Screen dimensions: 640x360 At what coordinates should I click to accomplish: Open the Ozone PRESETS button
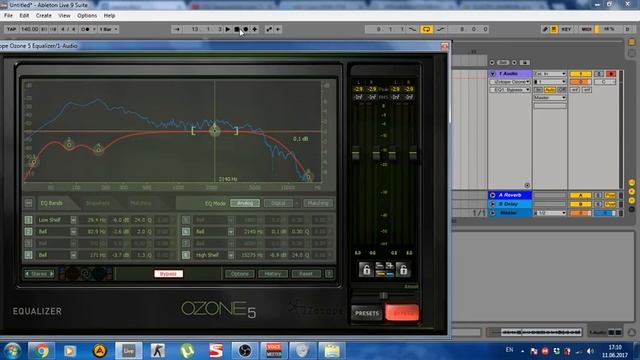coord(367,313)
